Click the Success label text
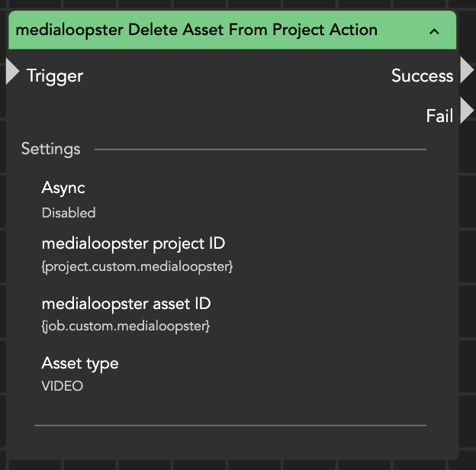The image size is (476, 470). click(x=422, y=76)
